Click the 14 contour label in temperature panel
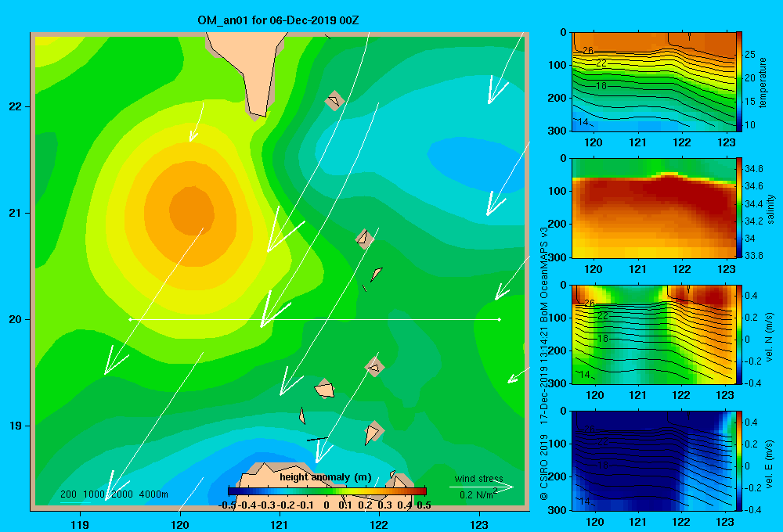This screenshot has height=532, width=783. 583,122
